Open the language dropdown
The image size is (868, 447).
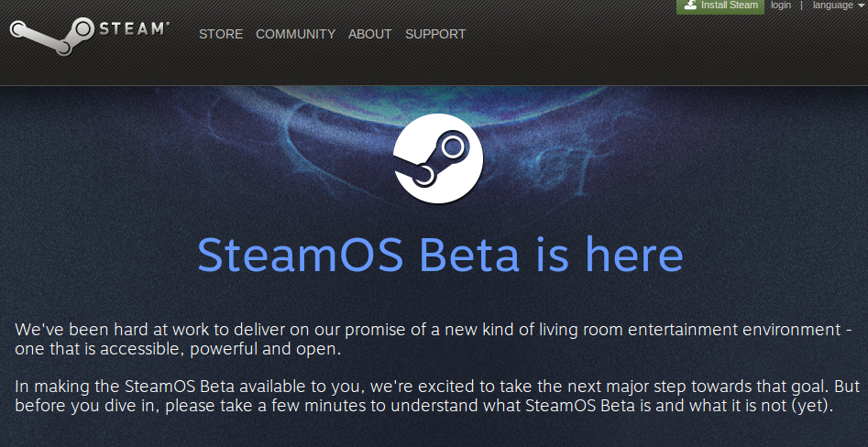click(836, 5)
